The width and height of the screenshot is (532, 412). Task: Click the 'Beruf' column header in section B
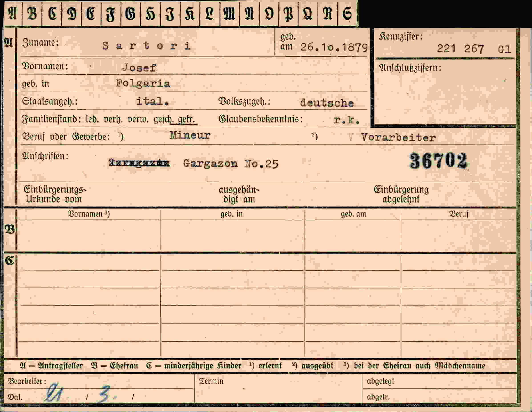coord(459,214)
